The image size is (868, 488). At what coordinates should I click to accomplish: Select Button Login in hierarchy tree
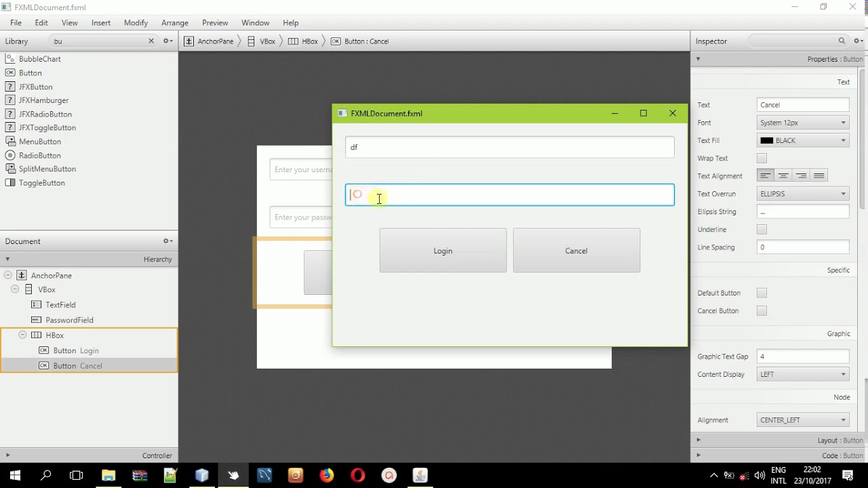tap(89, 350)
